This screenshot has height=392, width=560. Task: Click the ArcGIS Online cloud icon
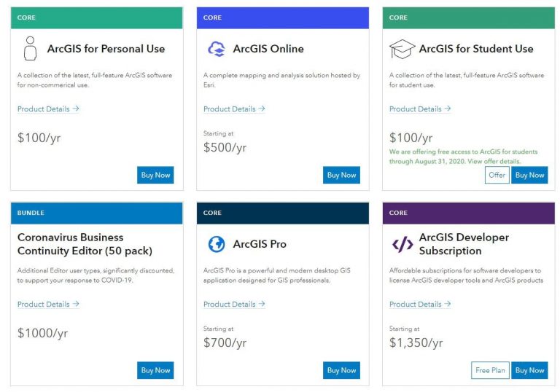click(x=217, y=49)
